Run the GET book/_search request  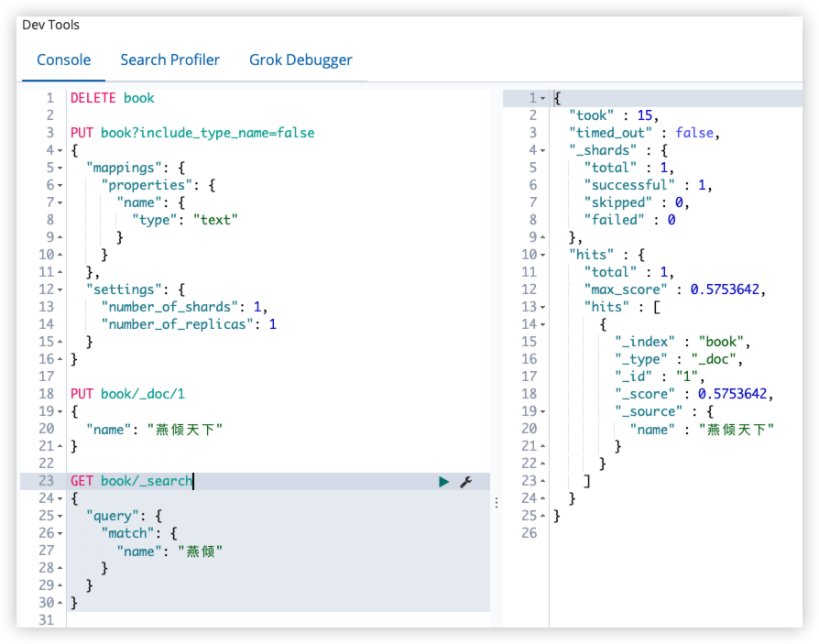click(x=443, y=482)
